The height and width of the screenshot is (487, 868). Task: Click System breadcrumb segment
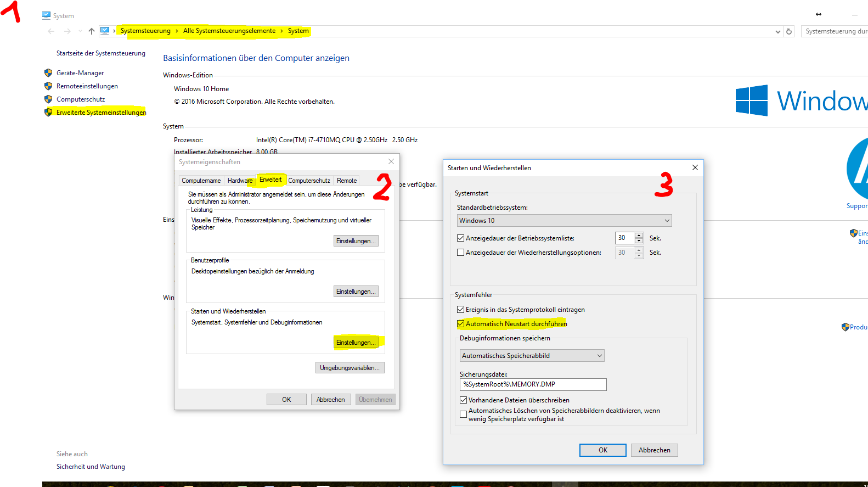[x=298, y=31]
